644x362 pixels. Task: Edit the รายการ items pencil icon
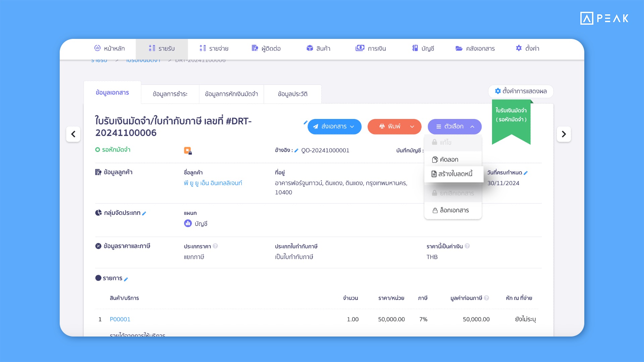click(126, 279)
